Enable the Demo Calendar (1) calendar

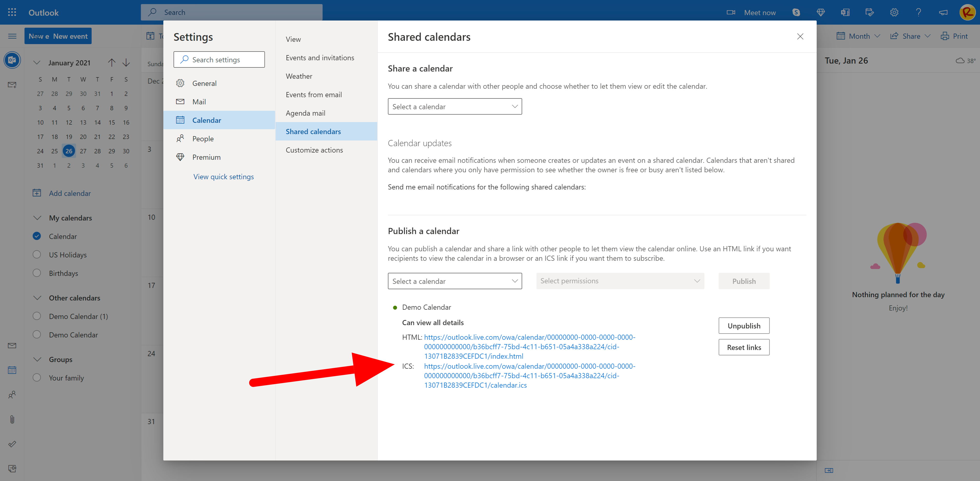(x=37, y=316)
